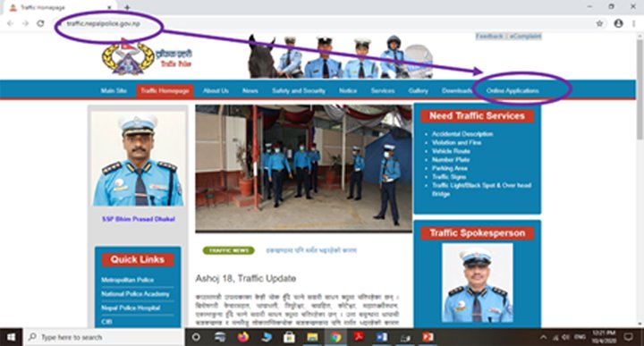Click the Cortana circle icon on taskbar

tap(196, 337)
